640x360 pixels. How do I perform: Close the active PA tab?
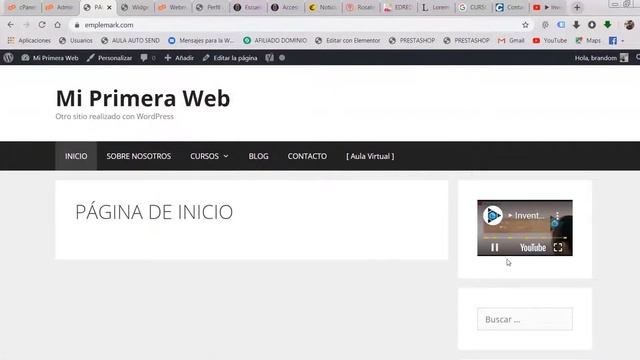point(109,7)
